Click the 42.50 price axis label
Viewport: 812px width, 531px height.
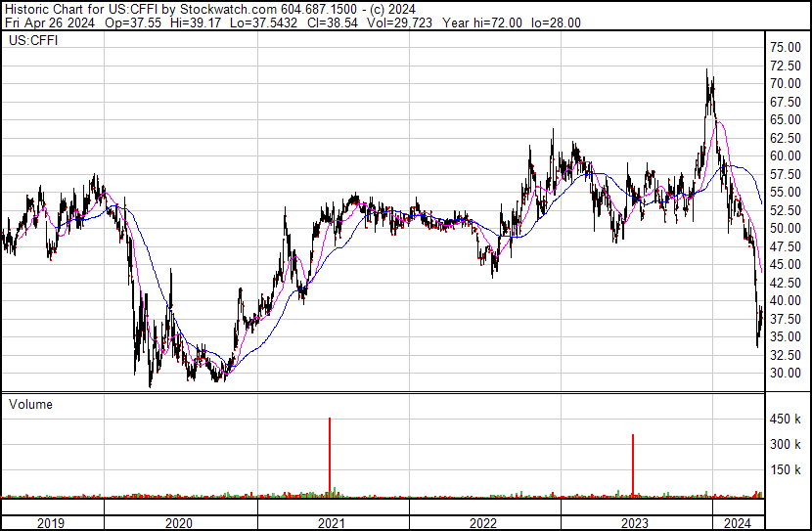click(x=786, y=283)
